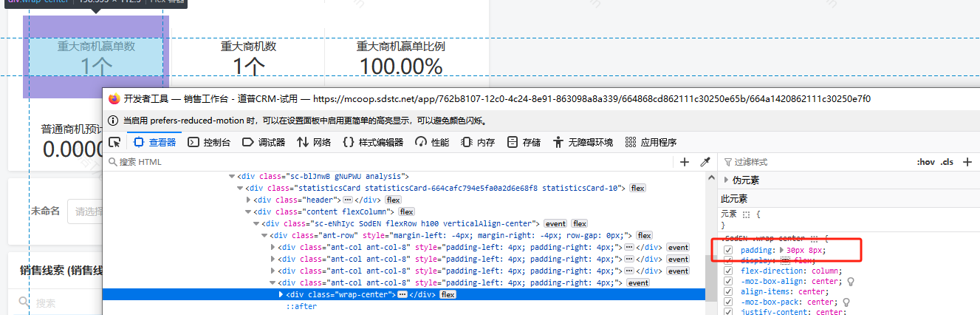Click the selector highlighter icon after .wrap-center rule
This screenshot has width=980, height=315.
(x=815, y=239)
